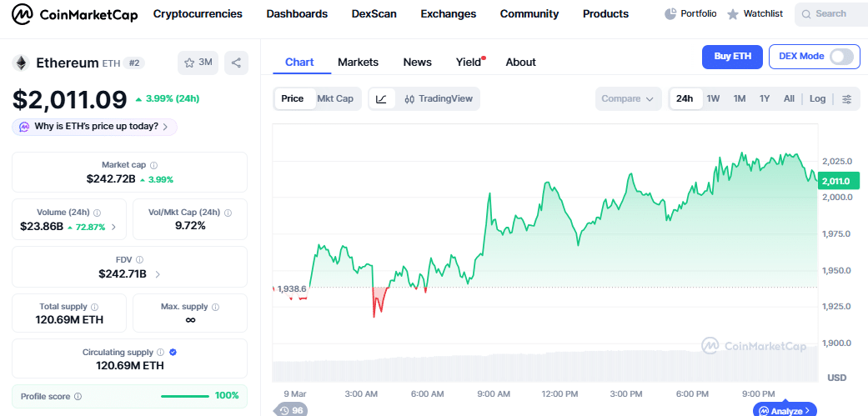Click the history 96 badge
Screen dimensions: 868x416
click(x=292, y=410)
